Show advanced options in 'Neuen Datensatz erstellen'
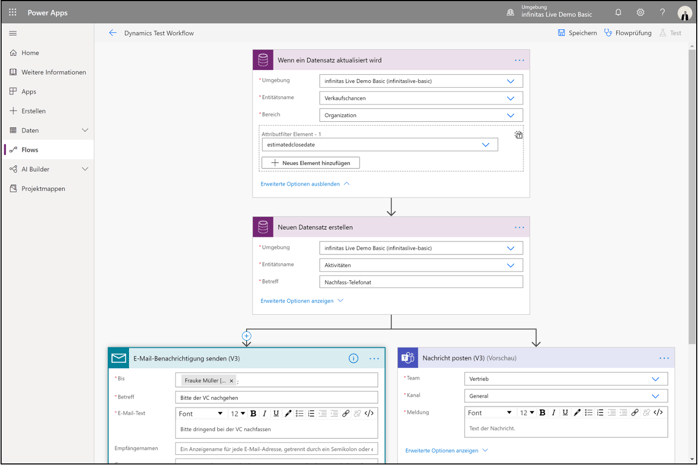The height and width of the screenshot is (471, 700). [x=302, y=301]
